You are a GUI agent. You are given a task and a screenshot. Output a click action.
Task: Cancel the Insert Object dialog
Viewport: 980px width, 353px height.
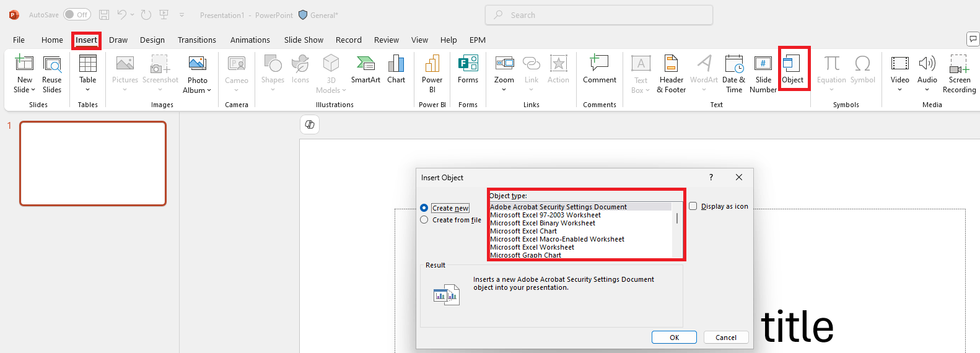(726, 338)
